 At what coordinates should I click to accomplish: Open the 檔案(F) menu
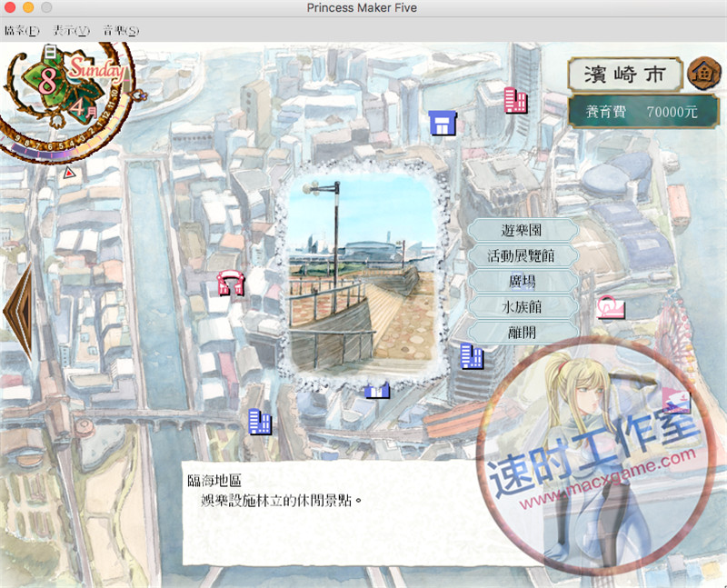[x=22, y=31]
